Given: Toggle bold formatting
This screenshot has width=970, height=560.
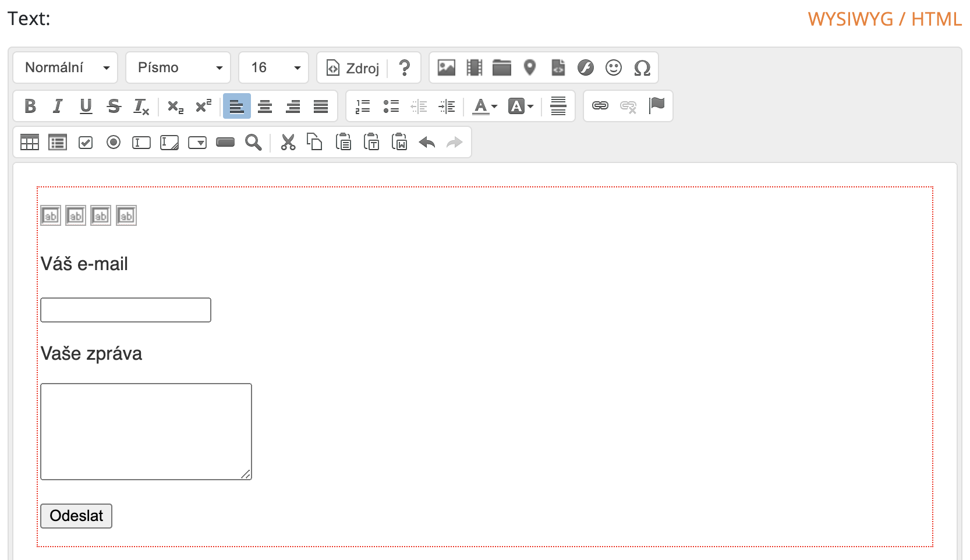Looking at the screenshot, I should [30, 106].
